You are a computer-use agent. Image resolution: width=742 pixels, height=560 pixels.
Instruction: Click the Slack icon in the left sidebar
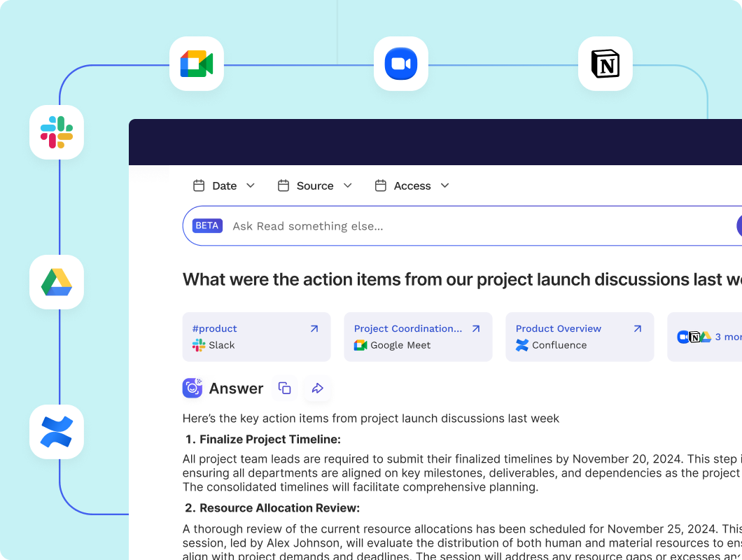click(56, 132)
